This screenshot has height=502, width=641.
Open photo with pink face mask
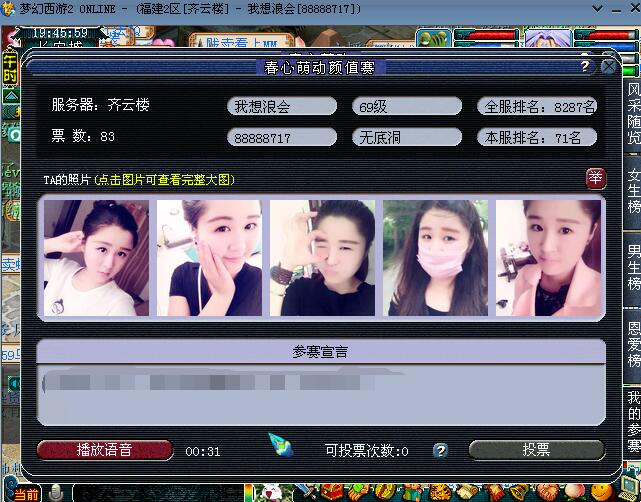pos(435,258)
